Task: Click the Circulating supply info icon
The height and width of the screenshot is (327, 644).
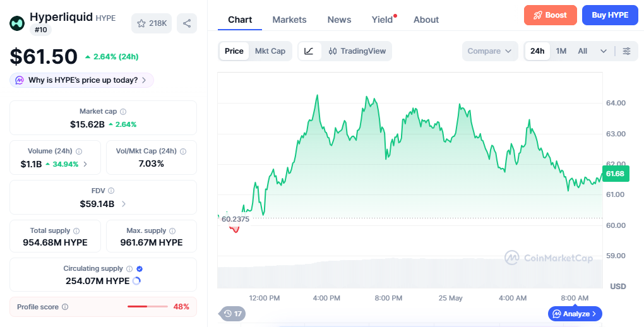Action: click(x=129, y=269)
